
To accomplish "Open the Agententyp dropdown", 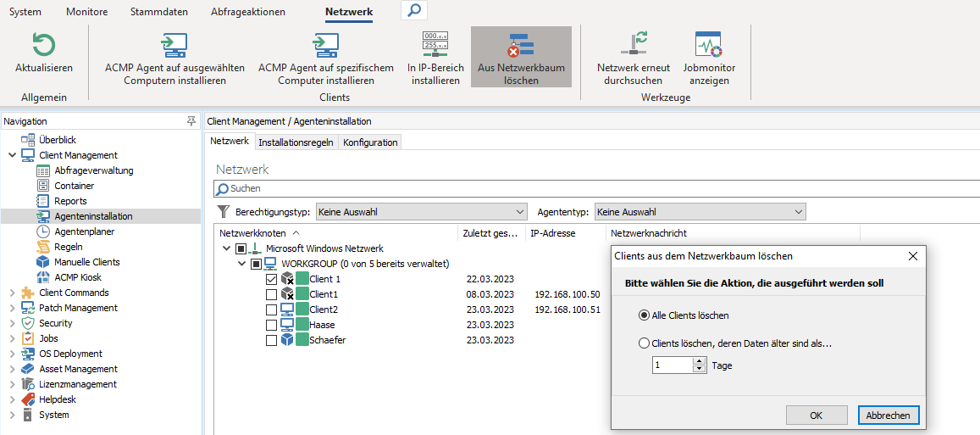I will 700,212.
